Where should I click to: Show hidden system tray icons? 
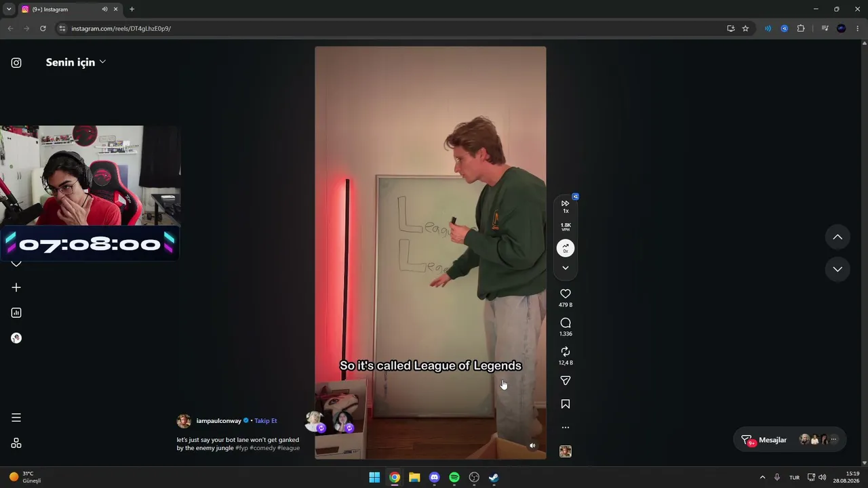[x=762, y=477]
